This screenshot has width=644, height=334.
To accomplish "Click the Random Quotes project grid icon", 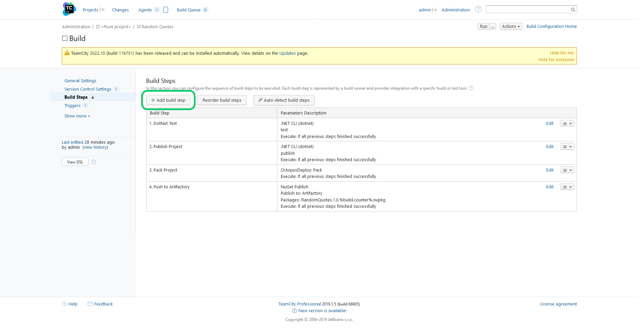I will click(x=139, y=27).
